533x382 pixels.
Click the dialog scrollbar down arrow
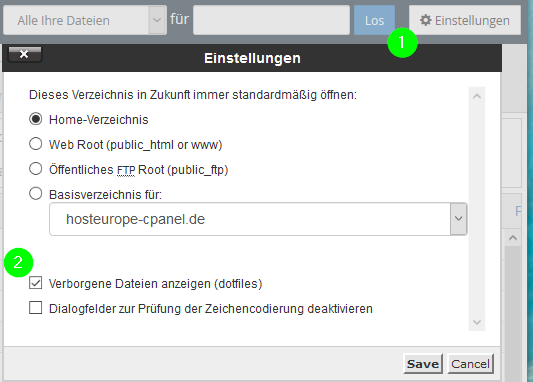tap(477, 322)
